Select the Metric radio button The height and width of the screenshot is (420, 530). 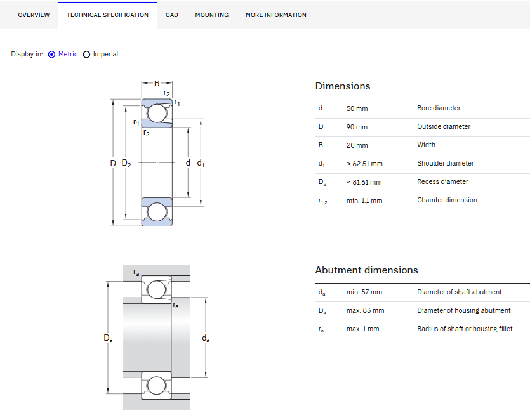51,55
